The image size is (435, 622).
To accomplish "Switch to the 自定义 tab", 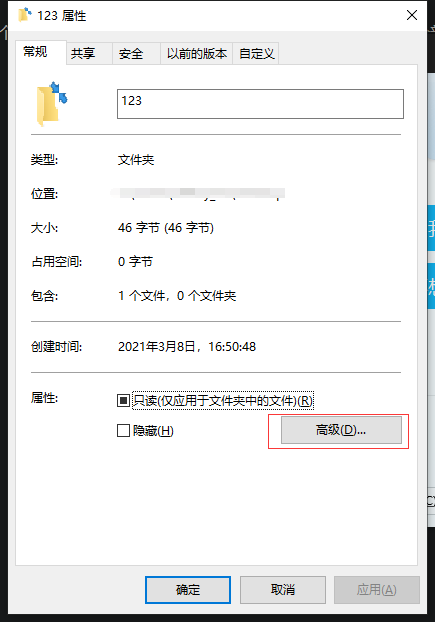I will tap(256, 53).
